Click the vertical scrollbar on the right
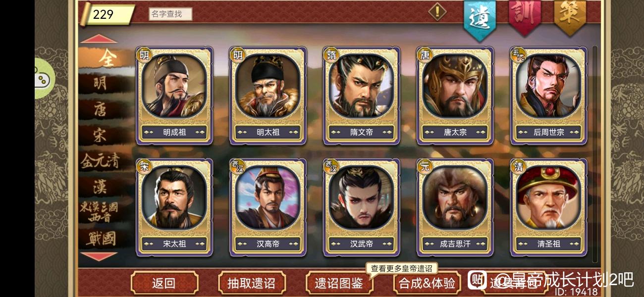The image size is (644, 297). point(595,153)
